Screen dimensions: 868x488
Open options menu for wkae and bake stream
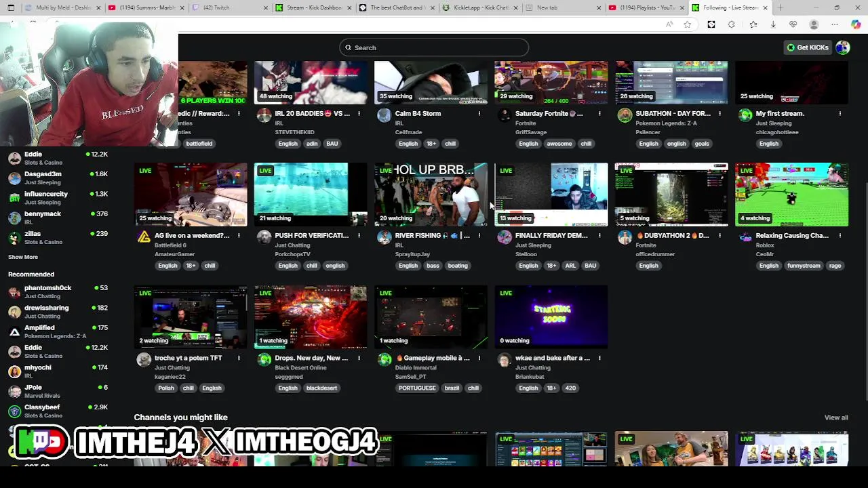point(599,358)
